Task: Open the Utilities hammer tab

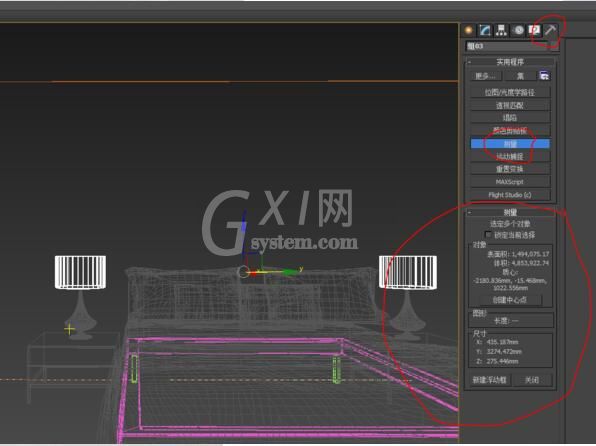Action: [550, 30]
